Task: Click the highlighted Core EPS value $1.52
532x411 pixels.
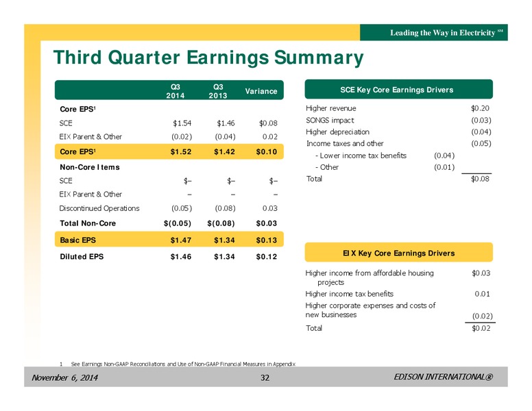Action: pyautogui.click(x=181, y=151)
